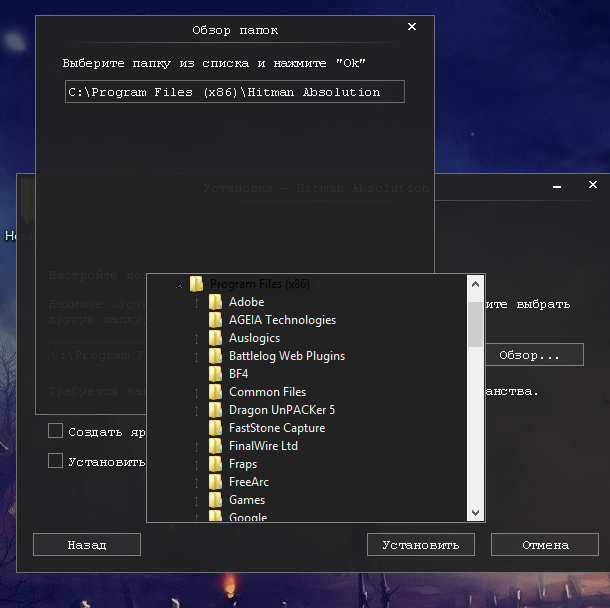This screenshot has height=608, width=610.
Task: Expand the Games folder node
Action: 198,501
